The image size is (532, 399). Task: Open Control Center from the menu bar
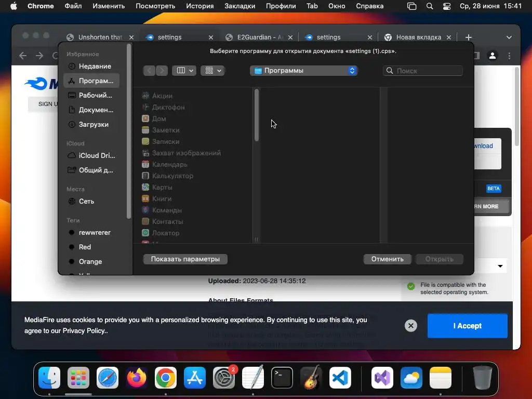pyautogui.click(x=447, y=6)
